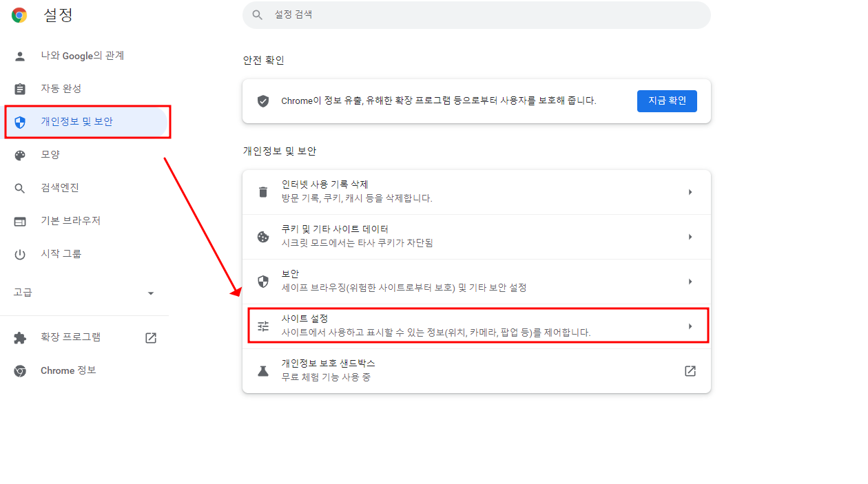Open 검색엔진 via magnifier icon

tap(19, 187)
